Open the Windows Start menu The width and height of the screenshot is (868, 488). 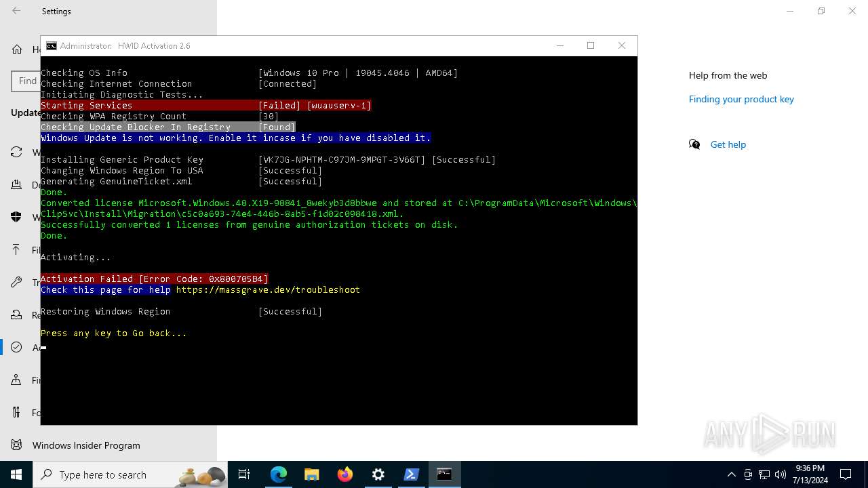(16, 474)
